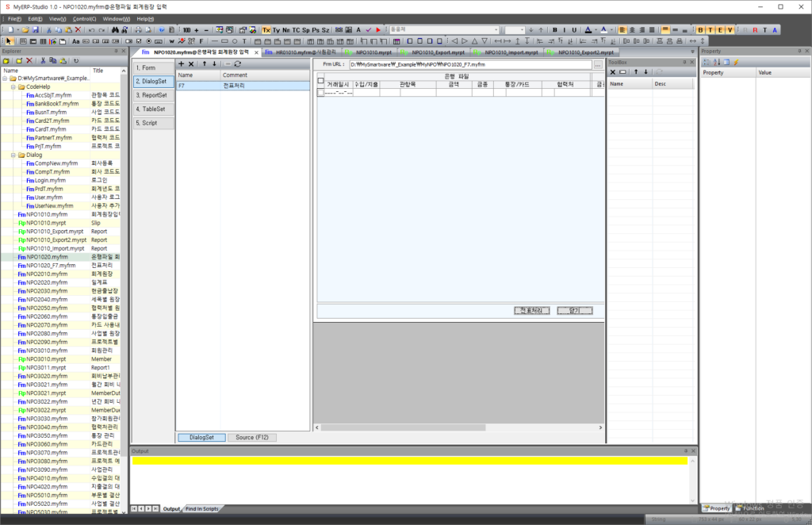Select the 3. ReportSet section tab
812x525 pixels.
pos(154,95)
